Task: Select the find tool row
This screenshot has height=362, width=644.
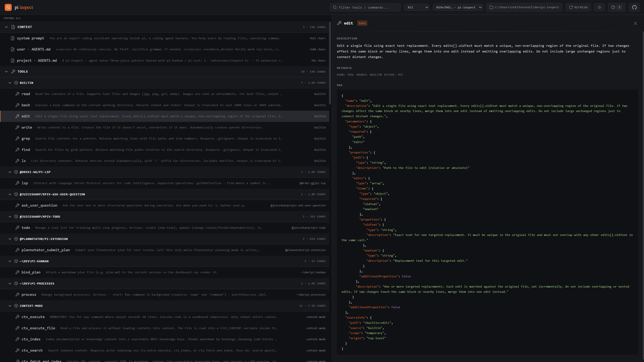Action: pyautogui.click(x=165, y=150)
